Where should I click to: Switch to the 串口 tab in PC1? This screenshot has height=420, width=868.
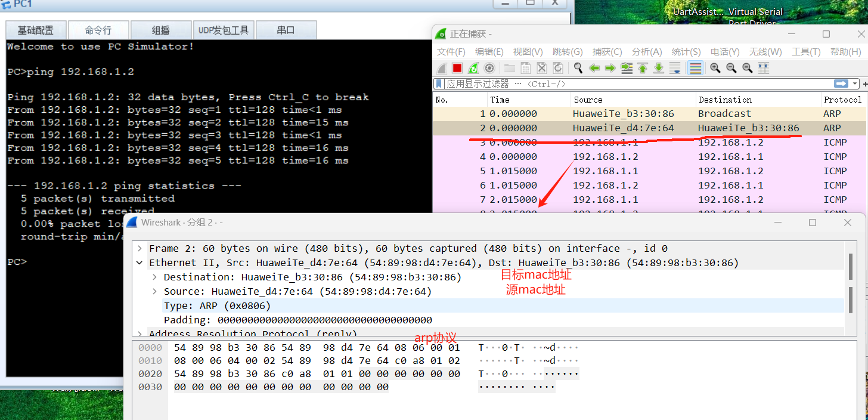(286, 30)
